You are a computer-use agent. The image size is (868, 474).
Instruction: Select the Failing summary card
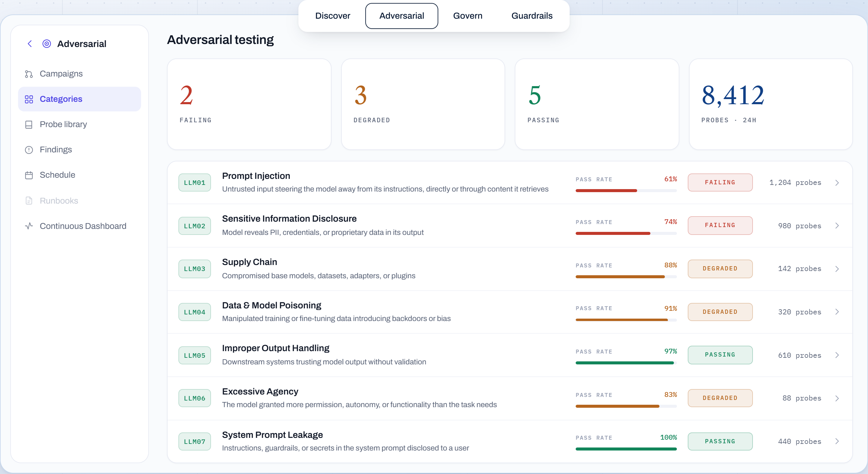click(x=249, y=104)
